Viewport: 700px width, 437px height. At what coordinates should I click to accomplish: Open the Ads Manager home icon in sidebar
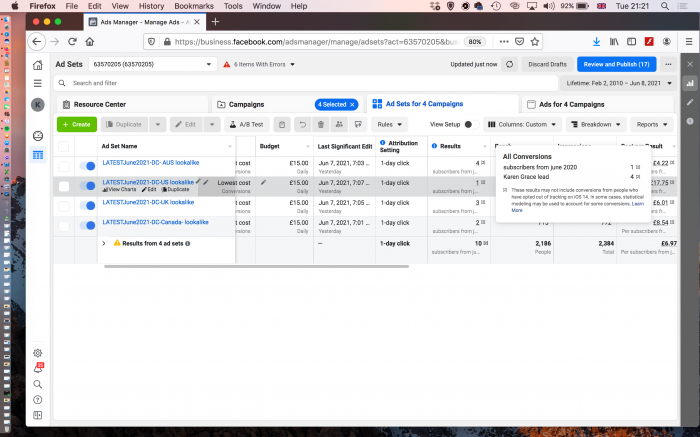point(38,65)
